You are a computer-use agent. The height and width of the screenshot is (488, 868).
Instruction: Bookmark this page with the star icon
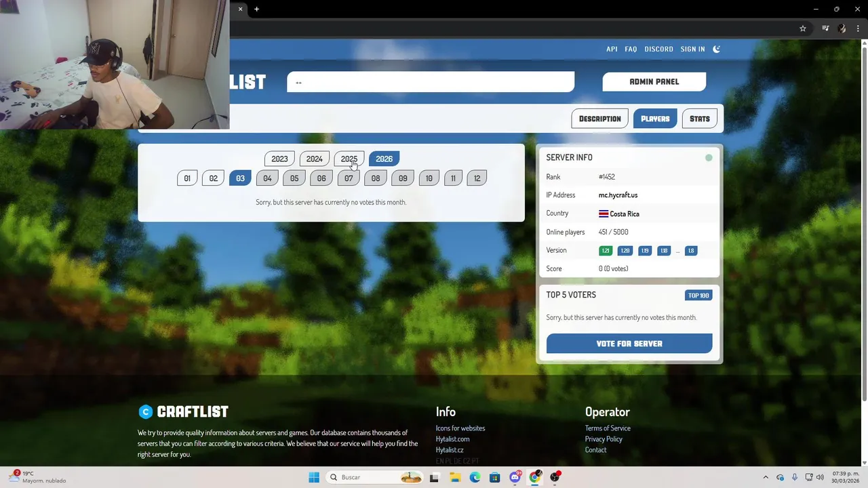tap(803, 28)
